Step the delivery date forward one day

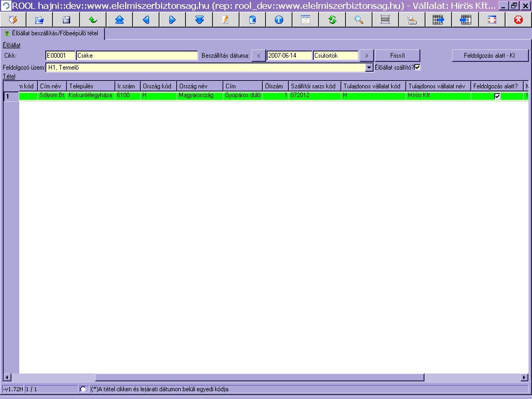click(366, 56)
